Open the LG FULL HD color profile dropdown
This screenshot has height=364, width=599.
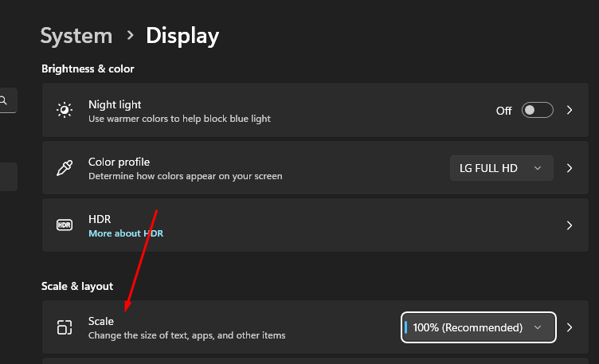(501, 168)
